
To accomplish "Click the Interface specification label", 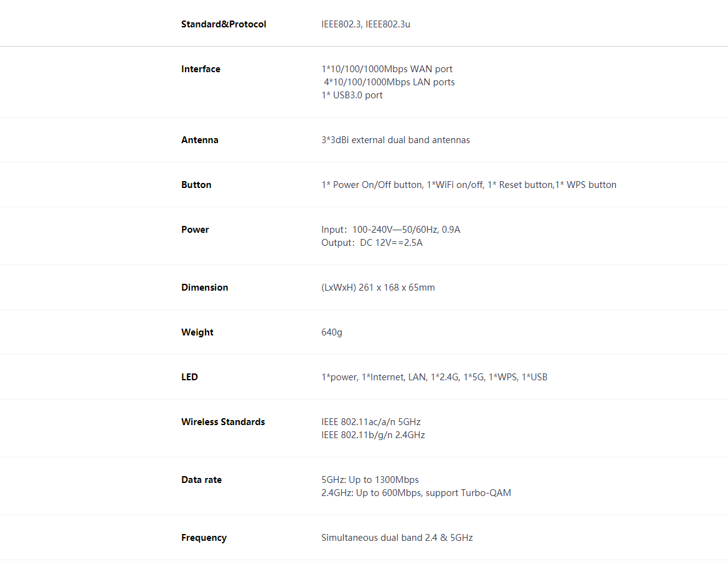I will click(201, 69).
